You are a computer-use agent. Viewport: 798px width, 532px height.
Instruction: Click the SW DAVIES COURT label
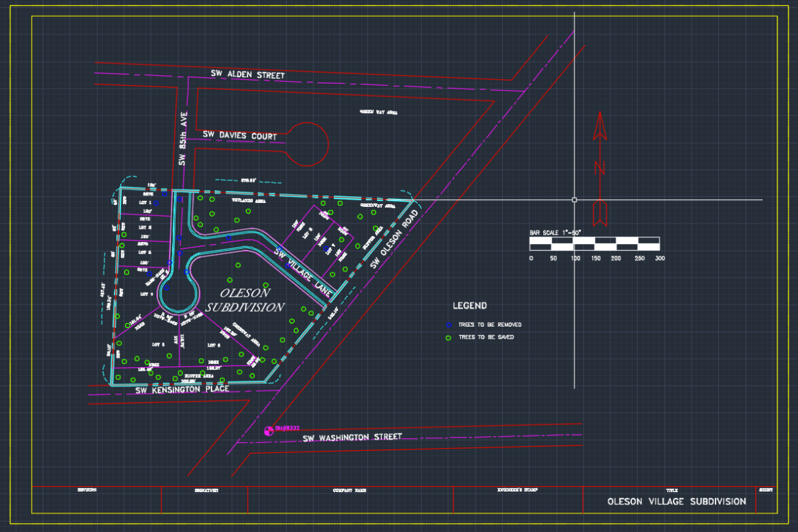[240, 135]
